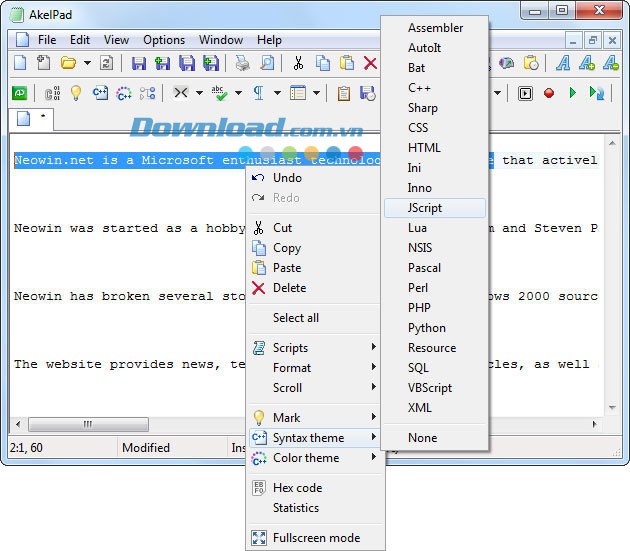This screenshot has height=551, width=630.
Task: Click Select all in context menu
Action: coord(296,318)
